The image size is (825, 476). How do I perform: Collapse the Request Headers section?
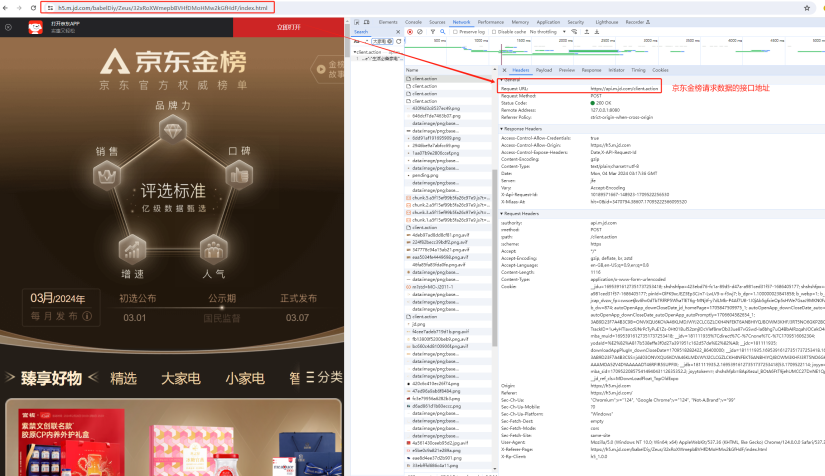pyautogui.click(x=501, y=214)
